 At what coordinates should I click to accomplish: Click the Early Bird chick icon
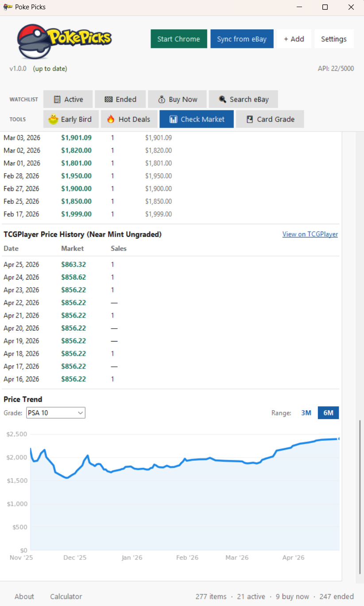point(54,119)
